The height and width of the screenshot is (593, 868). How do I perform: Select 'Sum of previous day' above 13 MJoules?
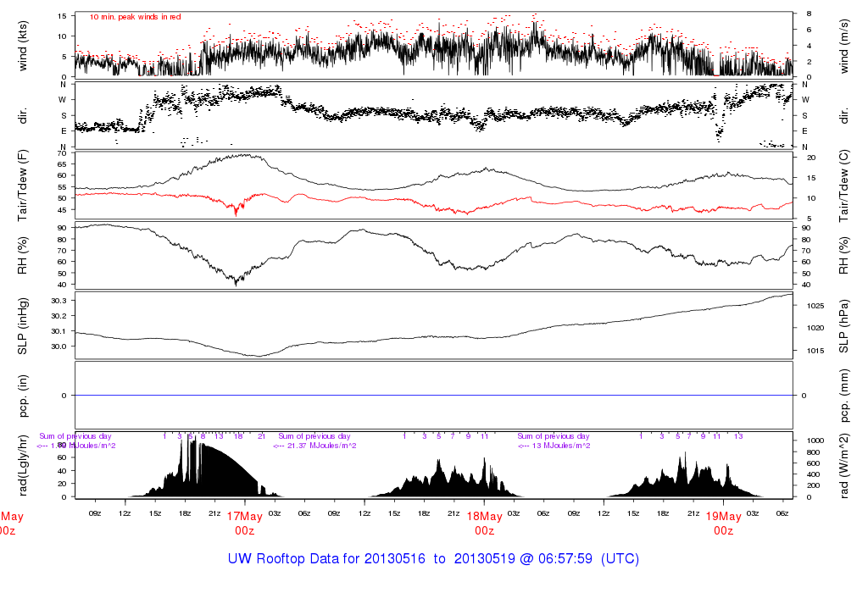pyautogui.click(x=554, y=436)
